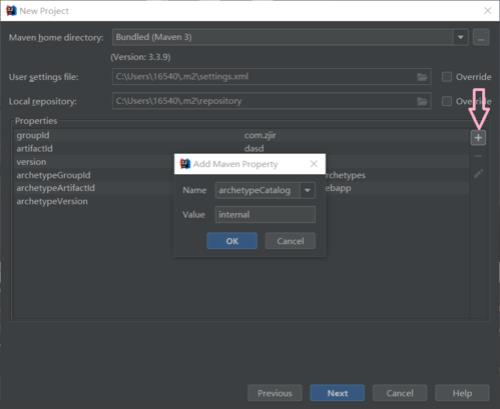Select the archetypeVersion property row
Image resolution: width=500 pixels, height=409 pixels.
click(x=241, y=201)
